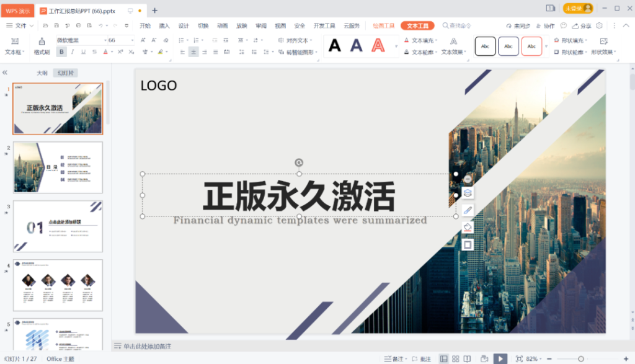Justify the paragraph text
This screenshot has height=364, width=635.
tap(215, 52)
